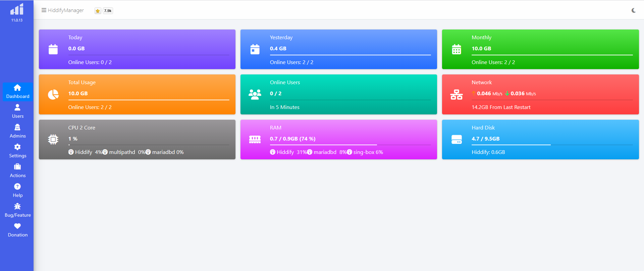
Task: Toggle the sidebar with the hamburger menu
Action: [x=44, y=10]
